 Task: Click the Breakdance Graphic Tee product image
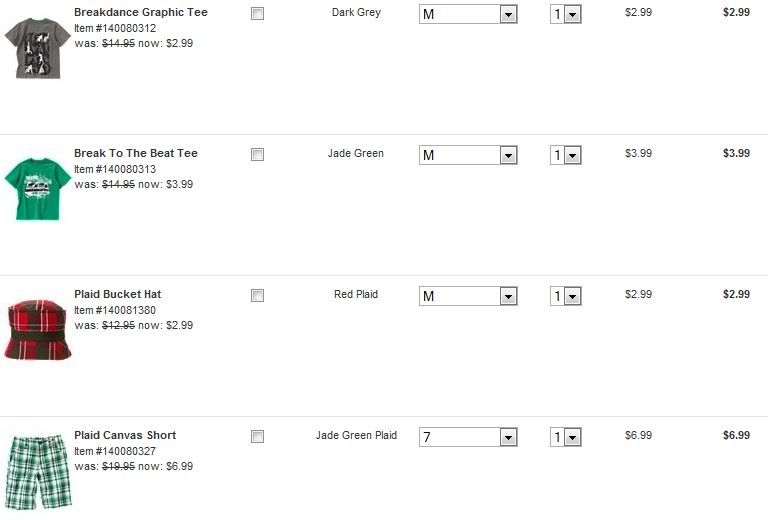click(37, 47)
